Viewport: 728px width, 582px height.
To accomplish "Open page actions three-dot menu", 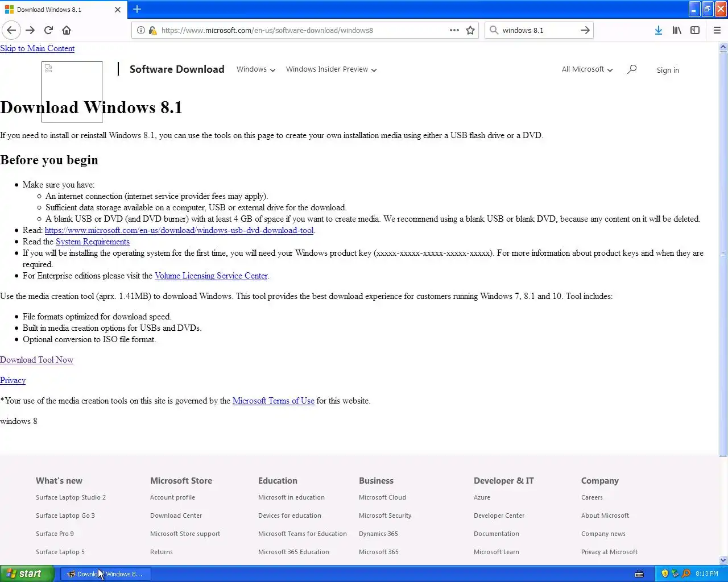I will [454, 30].
